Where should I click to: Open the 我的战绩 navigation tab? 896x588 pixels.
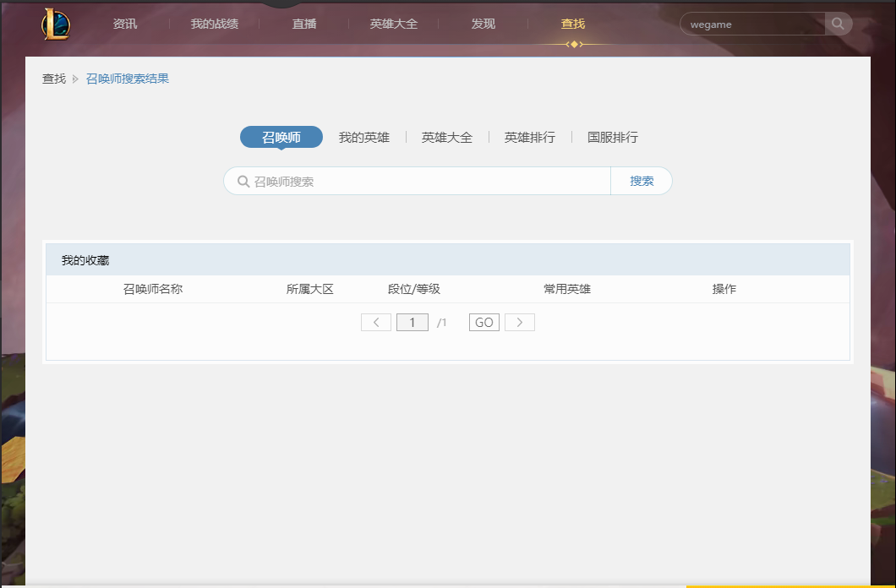[215, 24]
